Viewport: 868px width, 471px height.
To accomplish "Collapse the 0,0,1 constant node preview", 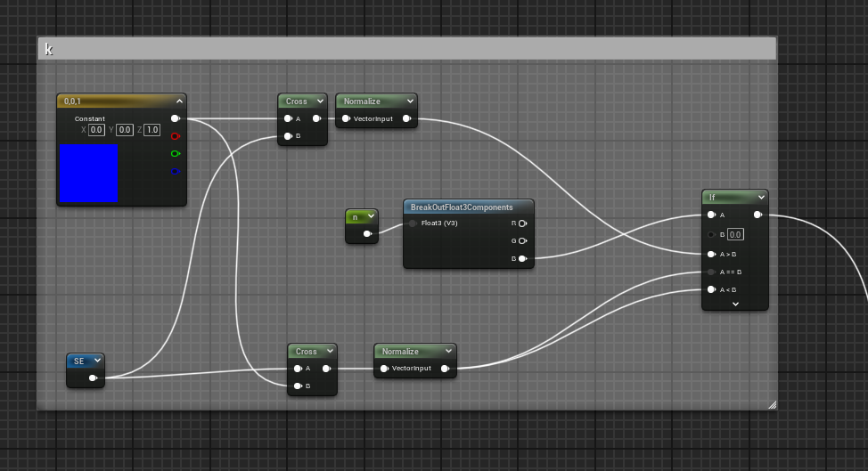I will [x=179, y=102].
